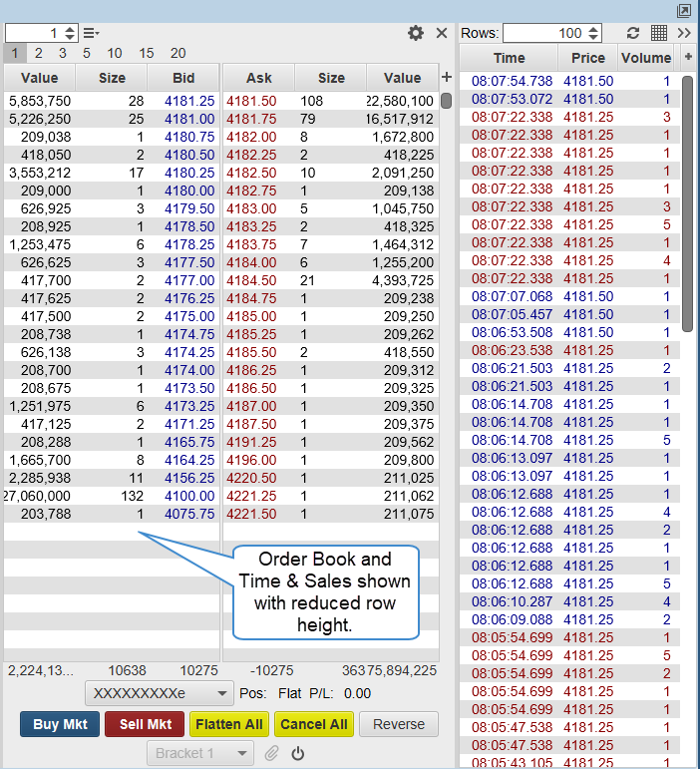Open the Bracket 1 dropdown
The width and height of the screenshot is (700, 769).
[199, 753]
